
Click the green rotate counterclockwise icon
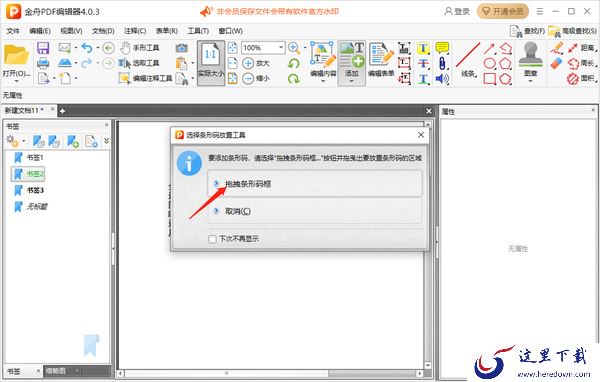293,63
